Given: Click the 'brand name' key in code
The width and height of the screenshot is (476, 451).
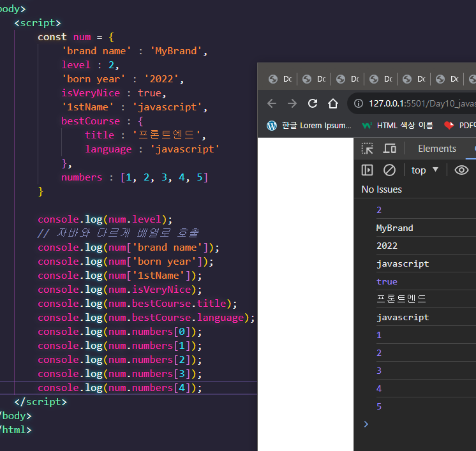Looking at the screenshot, I should coord(96,51).
